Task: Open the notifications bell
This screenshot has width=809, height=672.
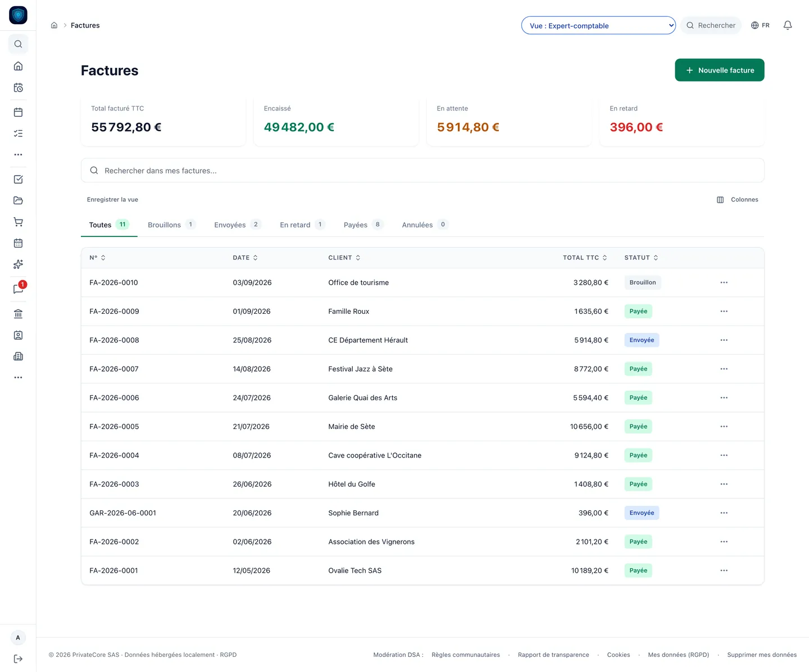Action: (788, 25)
